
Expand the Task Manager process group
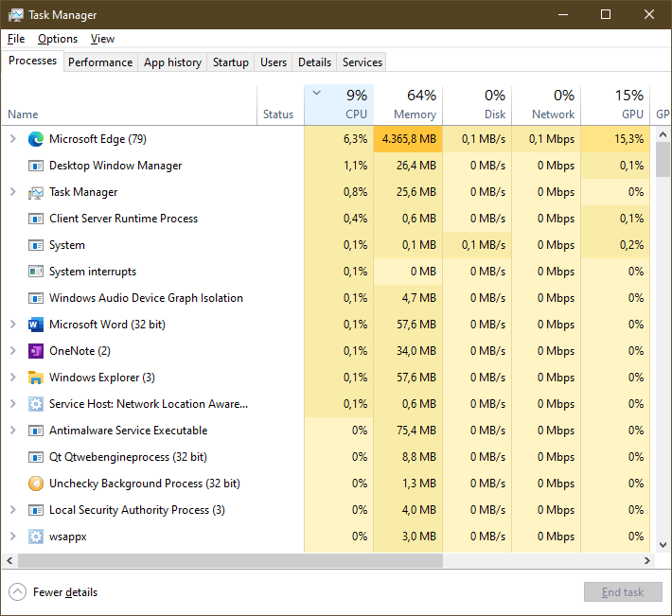point(13,192)
